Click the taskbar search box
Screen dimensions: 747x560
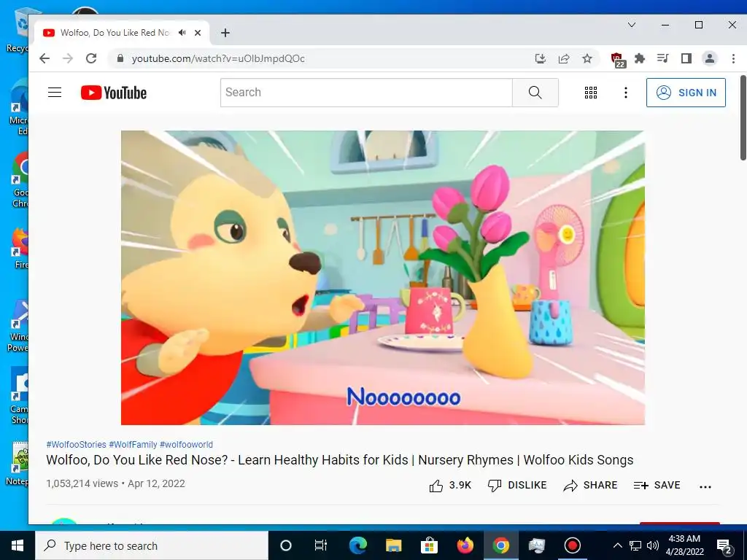pos(152,545)
